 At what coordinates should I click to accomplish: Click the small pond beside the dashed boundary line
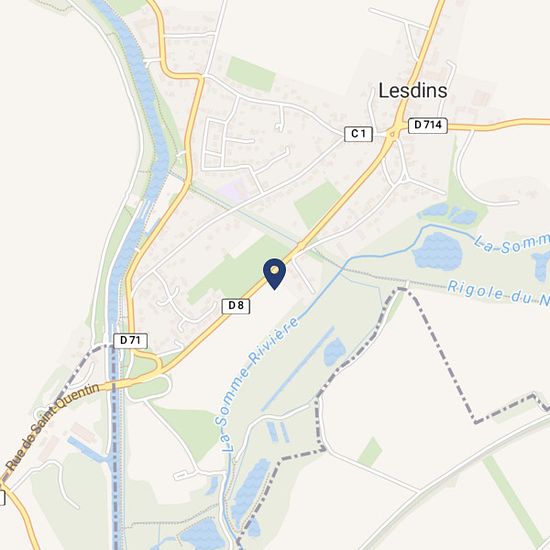[x=334, y=352]
